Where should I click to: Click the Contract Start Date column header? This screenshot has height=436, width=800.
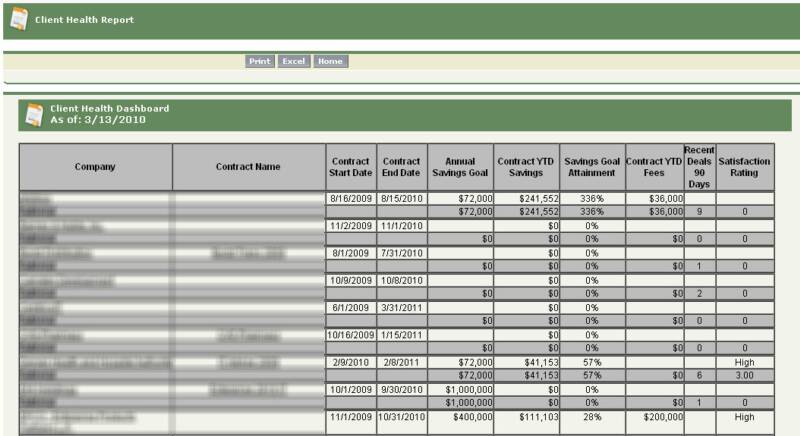point(351,167)
